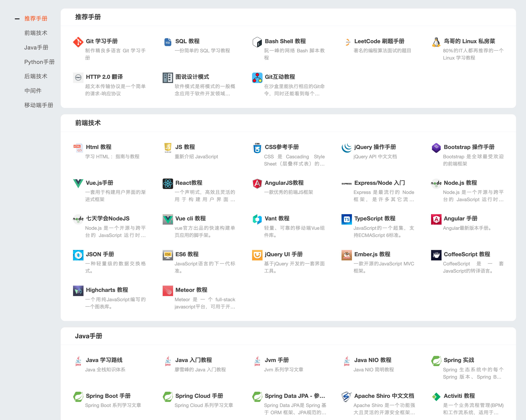Click description 学习 HTML： 指南与教程
This screenshot has height=420, width=526.
(112, 157)
